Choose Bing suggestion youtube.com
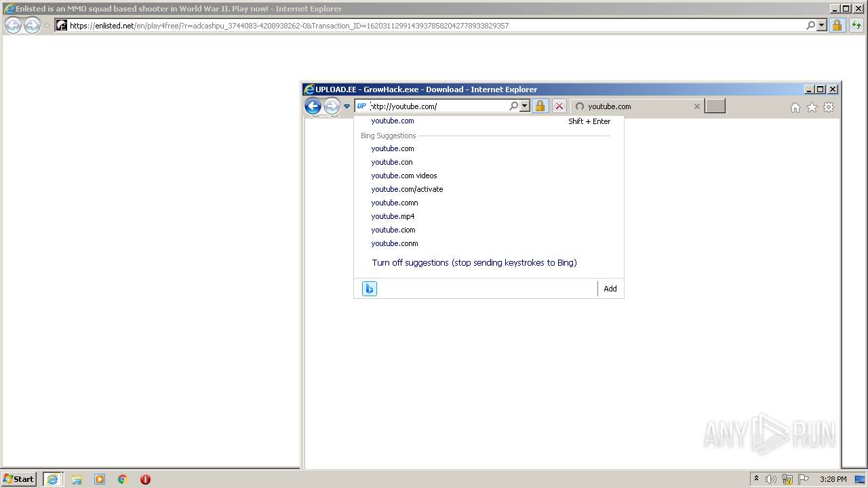 pyautogui.click(x=488, y=148)
